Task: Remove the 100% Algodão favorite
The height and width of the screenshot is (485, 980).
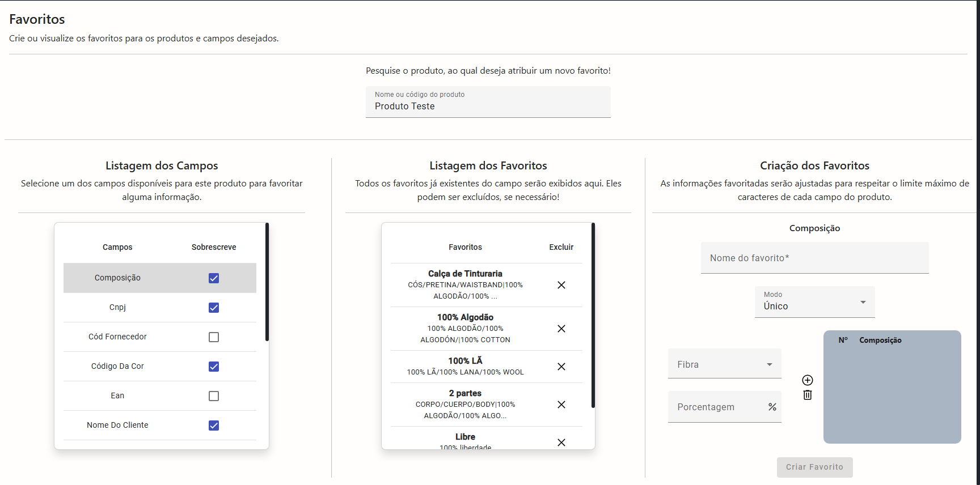Action: coord(561,329)
